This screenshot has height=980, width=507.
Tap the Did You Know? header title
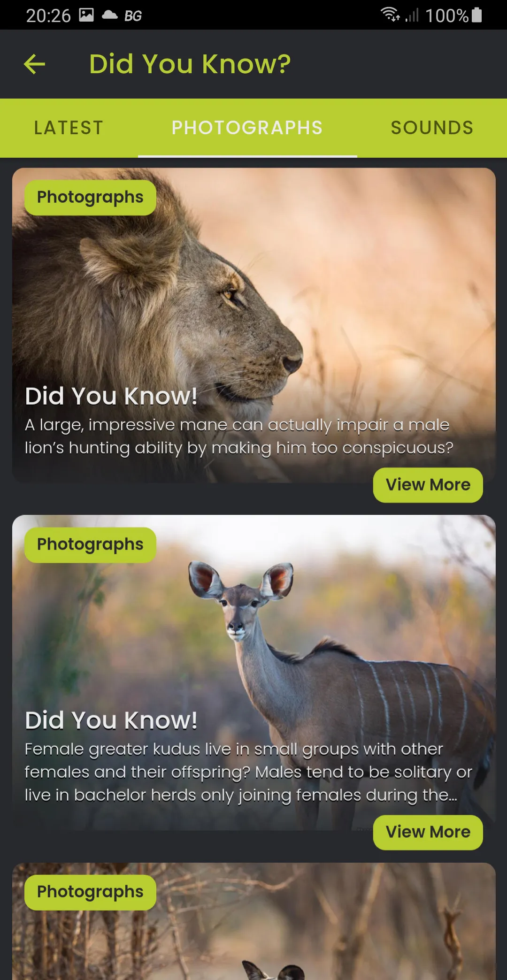(x=190, y=64)
